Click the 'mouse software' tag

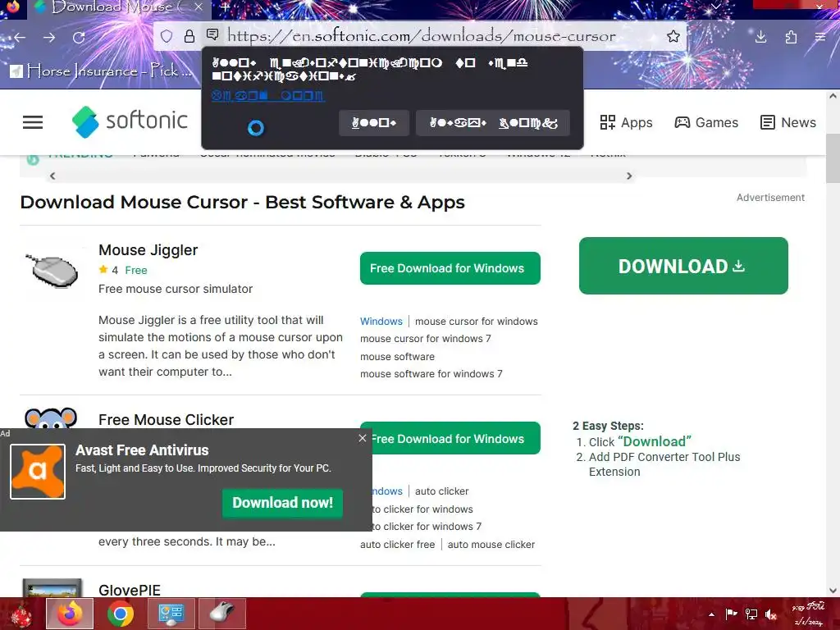[x=398, y=357]
